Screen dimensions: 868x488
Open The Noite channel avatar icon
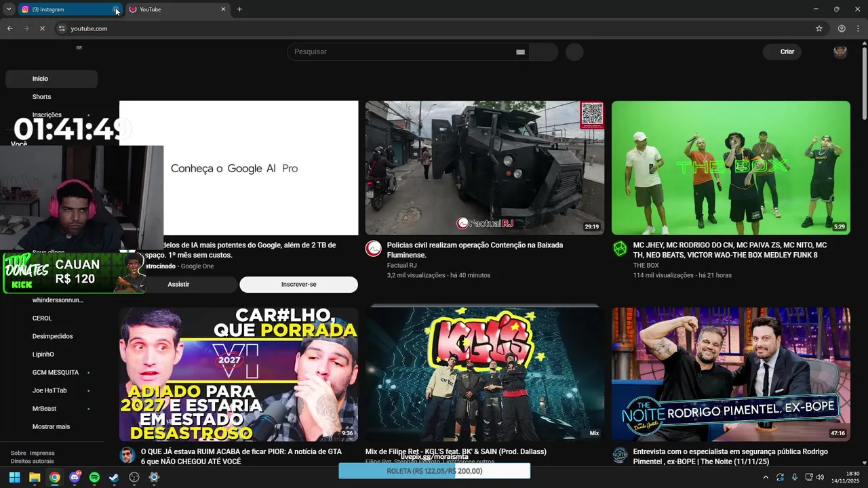coord(620,455)
